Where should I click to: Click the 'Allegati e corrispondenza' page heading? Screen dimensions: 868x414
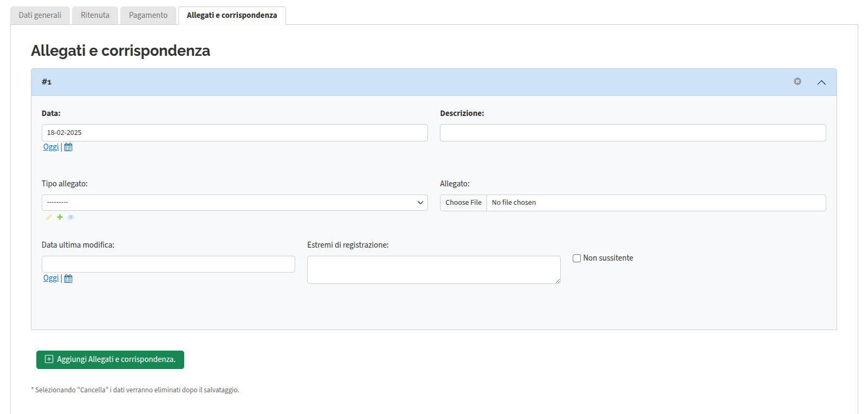[120, 50]
